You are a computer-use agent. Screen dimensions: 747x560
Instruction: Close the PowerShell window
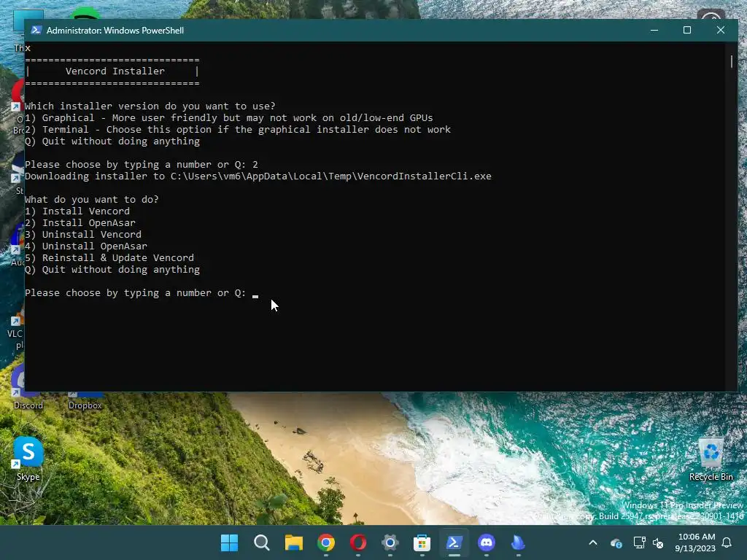(720, 30)
